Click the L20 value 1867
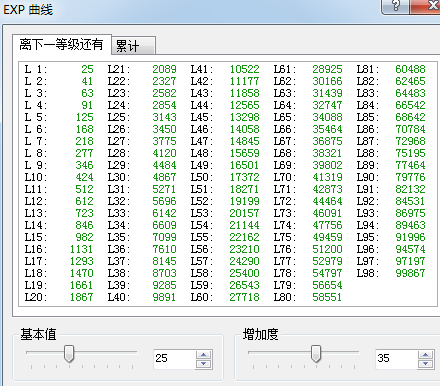The height and width of the screenshot is (386, 440). pos(82,297)
